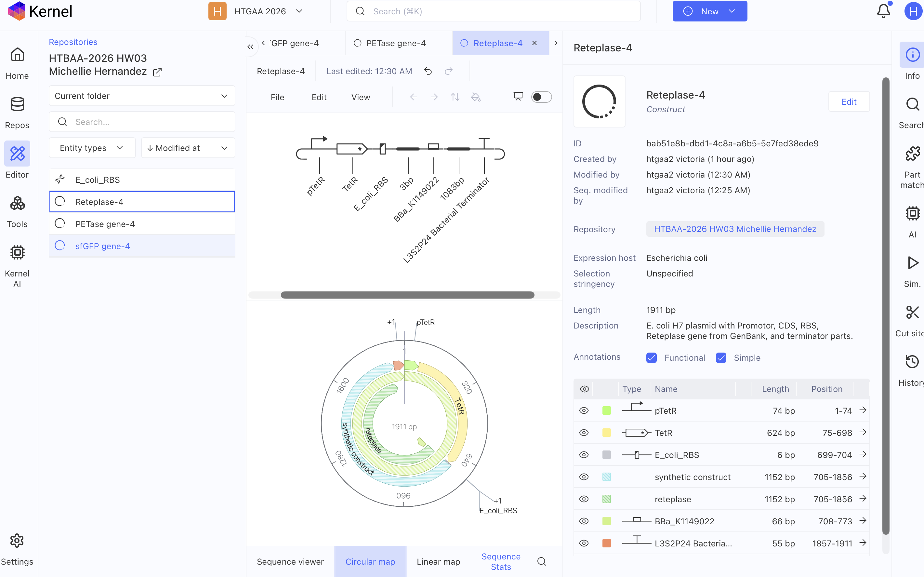924x577 pixels.
Task: Click the notifications bell icon
Action: (x=883, y=11)
